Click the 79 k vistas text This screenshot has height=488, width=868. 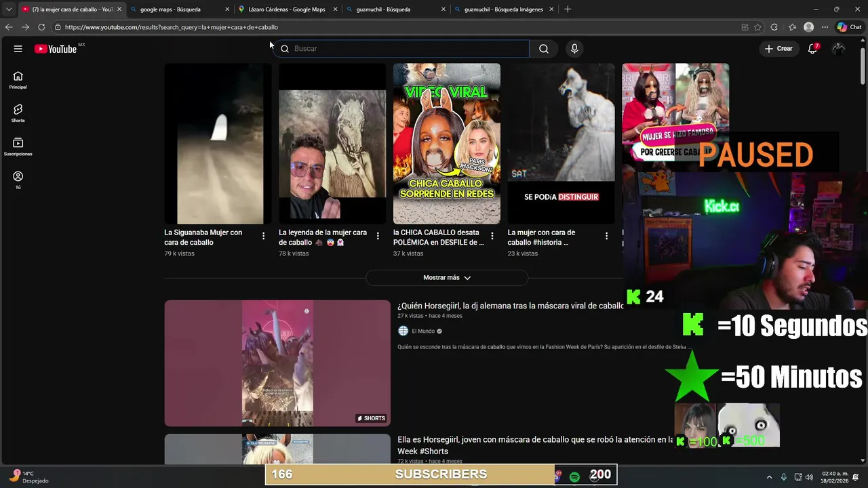pos(179,253)
